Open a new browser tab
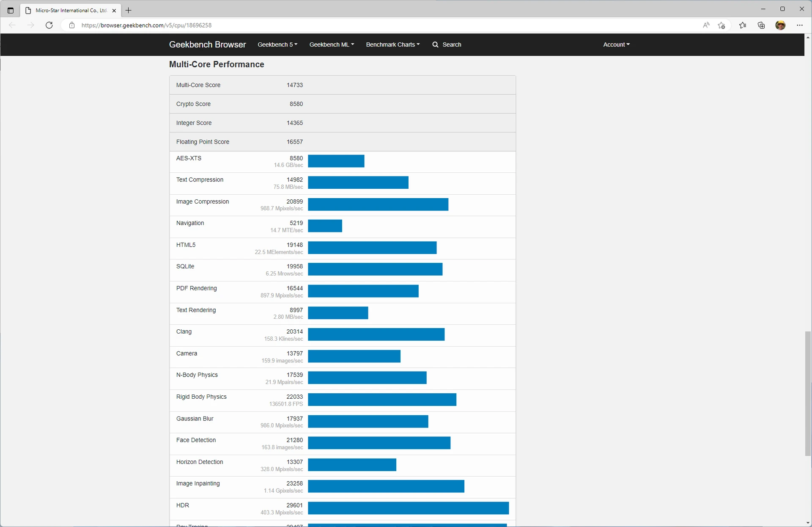Viewport: 812px width, 527px height. (x=129, y=11)
